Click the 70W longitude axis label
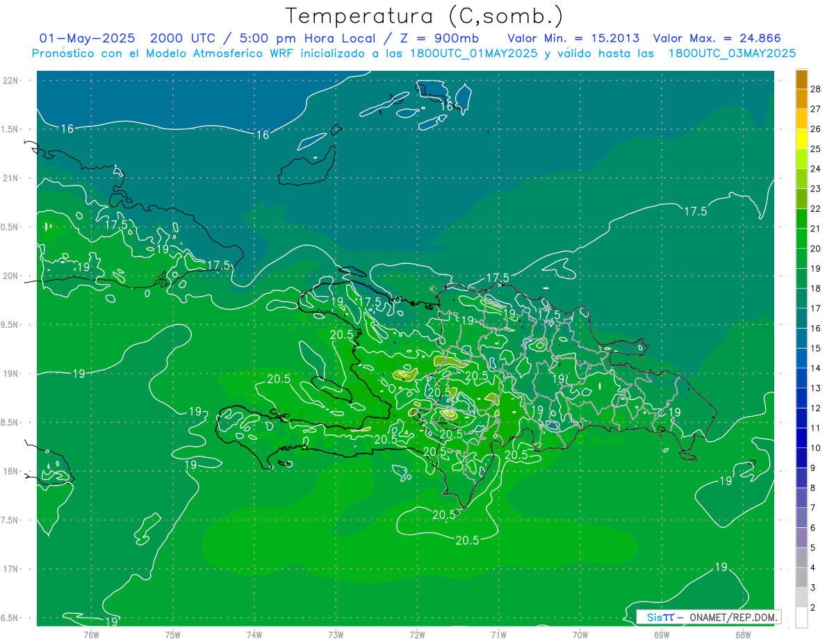 [580, 634]
